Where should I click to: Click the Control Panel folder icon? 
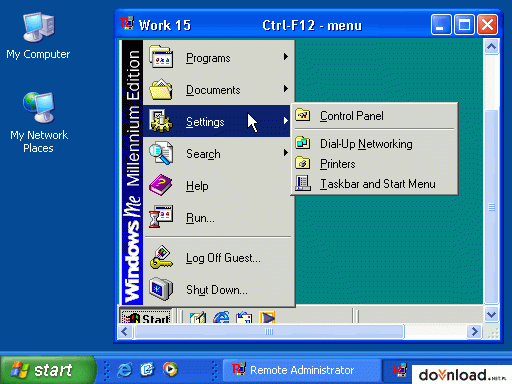pyautogui.click(x=303, y=115)
